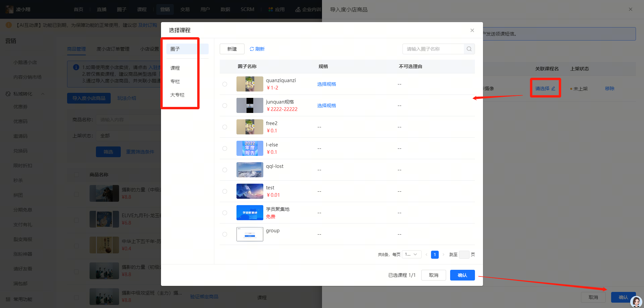Click the 学员聚集地 thumbnail image
This screenshot has height=308, width=644.
pyautogui.click(x=250, y=213)
